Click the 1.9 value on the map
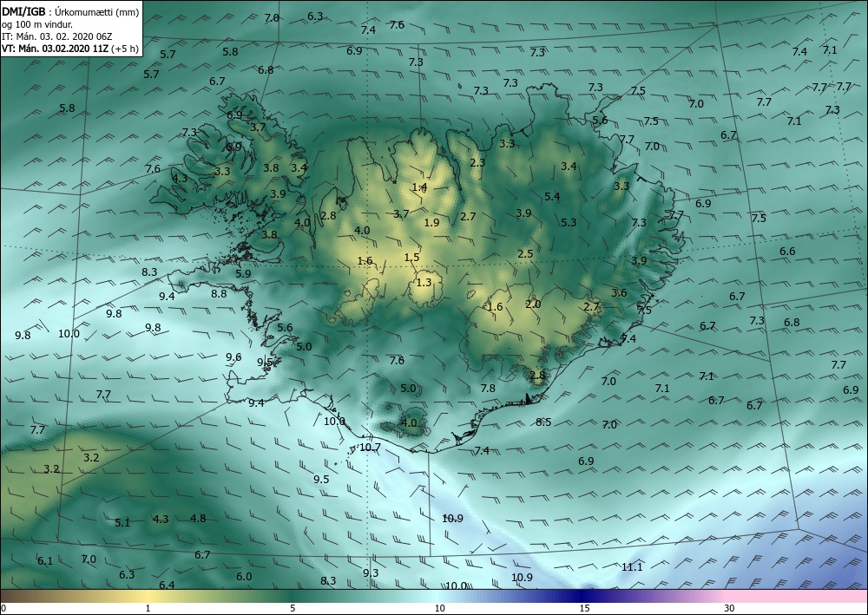868x615 pixels. pyautogui.click(x=431, y=222)
